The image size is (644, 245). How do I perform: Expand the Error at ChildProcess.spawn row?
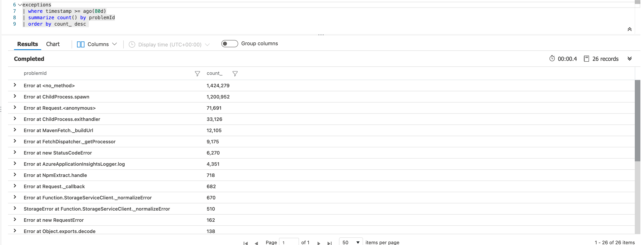15,96
